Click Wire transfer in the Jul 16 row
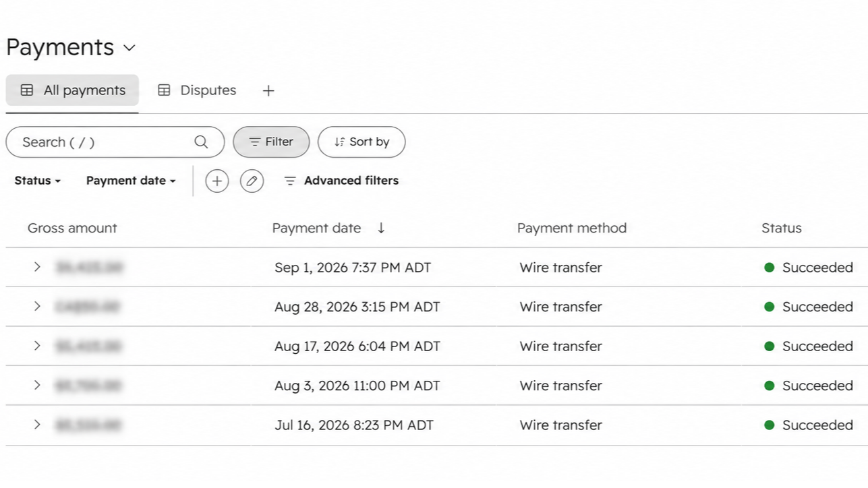The height and width of the screenshot is (488, 868). [x=560, y=425]
